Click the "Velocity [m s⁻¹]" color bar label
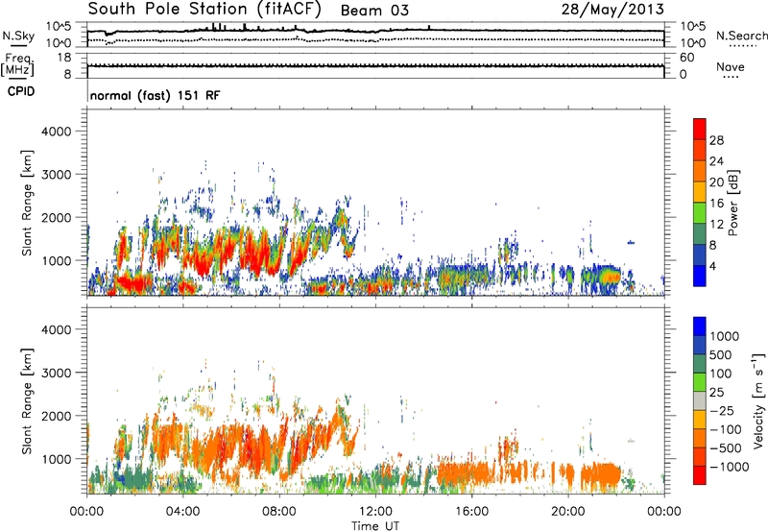Viewport: 768px width, 532px height. pos(758,400)
